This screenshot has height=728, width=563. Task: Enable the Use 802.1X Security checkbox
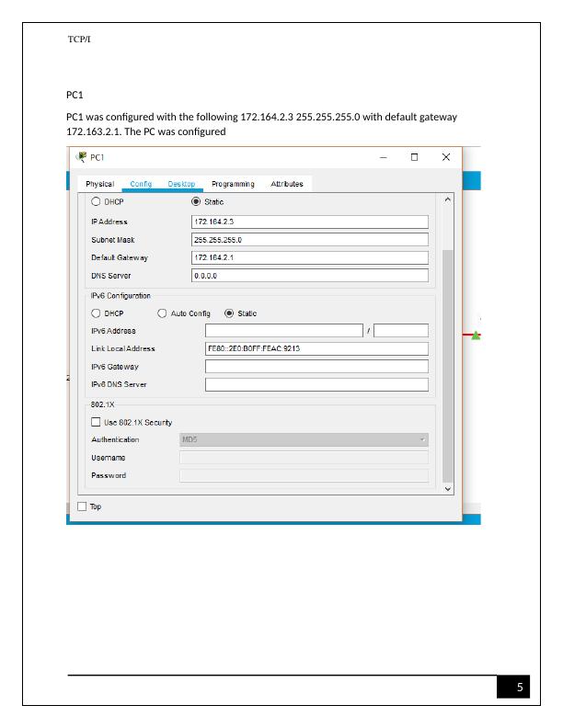point(97,422)
